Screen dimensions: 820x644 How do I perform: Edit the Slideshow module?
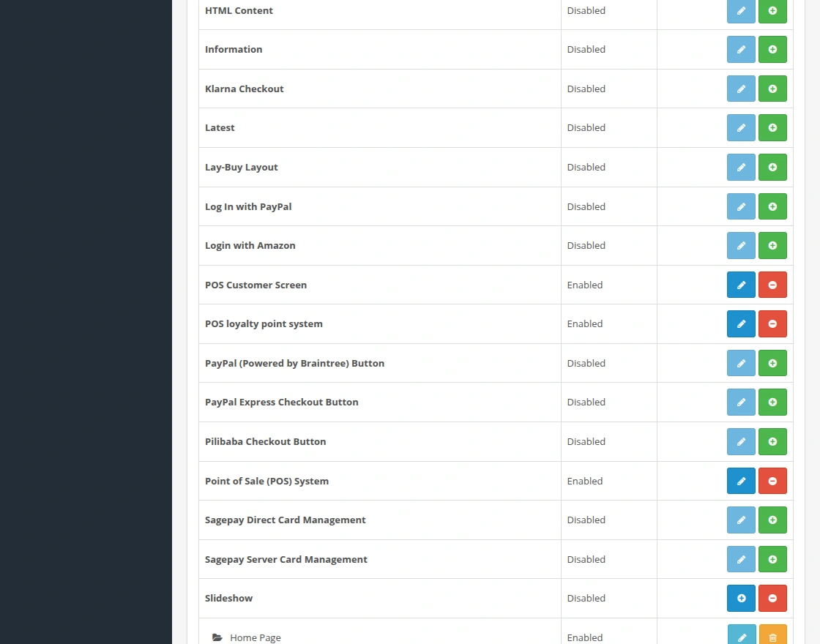pyautogui.click(x=741, y=598)
